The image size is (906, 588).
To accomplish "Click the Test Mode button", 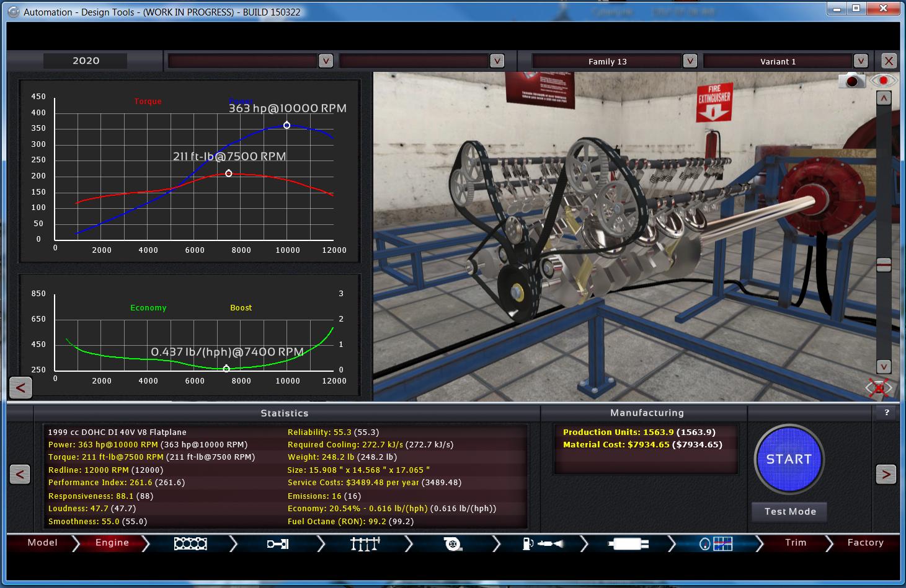I will [x=790, y=512].
